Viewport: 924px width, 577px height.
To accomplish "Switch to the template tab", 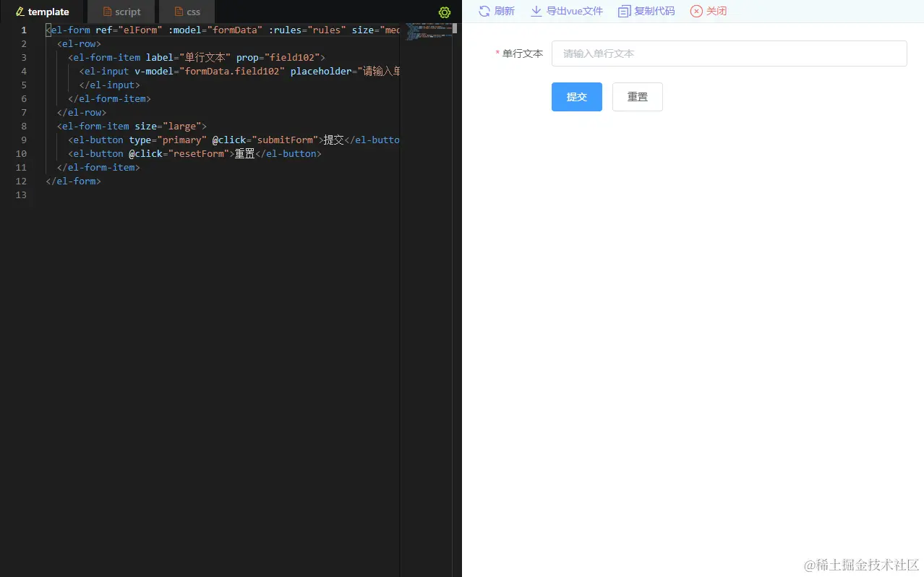I will coord(42,12).
